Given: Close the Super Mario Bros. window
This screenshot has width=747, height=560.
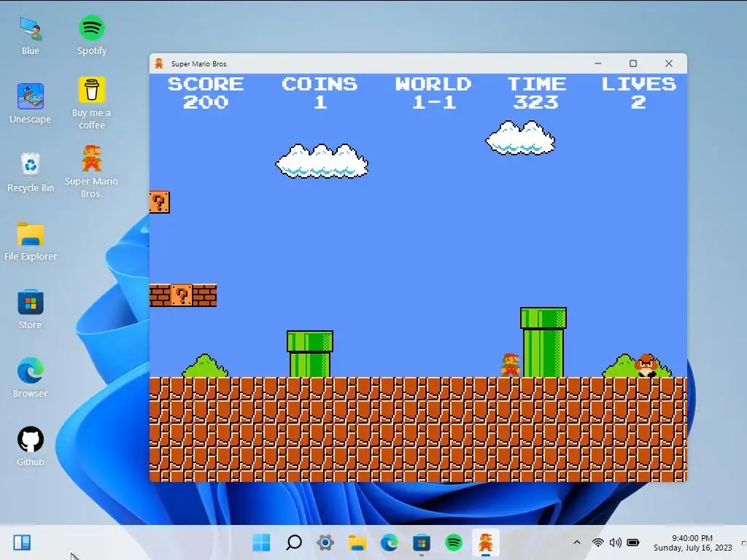Looking at the screenshot, I should point(669,63).
